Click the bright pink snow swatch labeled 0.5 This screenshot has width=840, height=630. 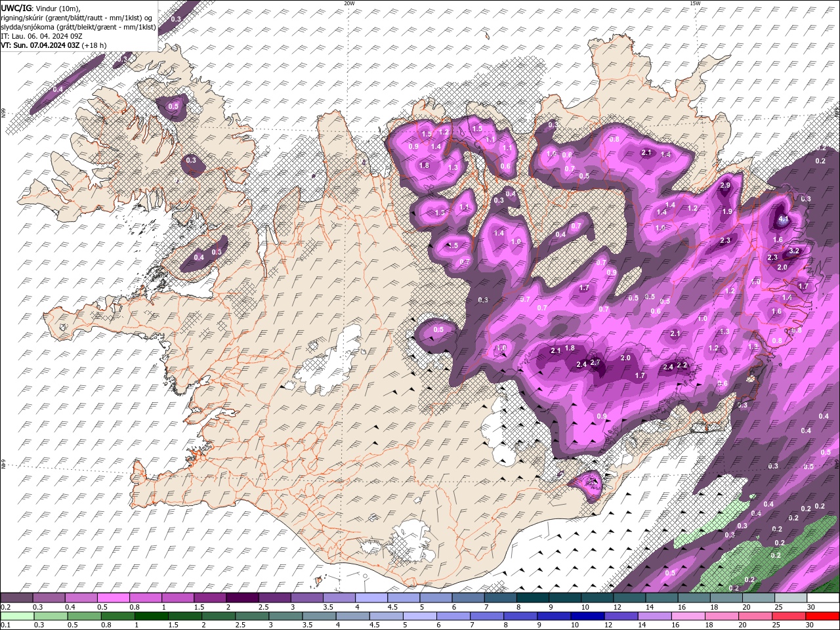pos(113,598)
